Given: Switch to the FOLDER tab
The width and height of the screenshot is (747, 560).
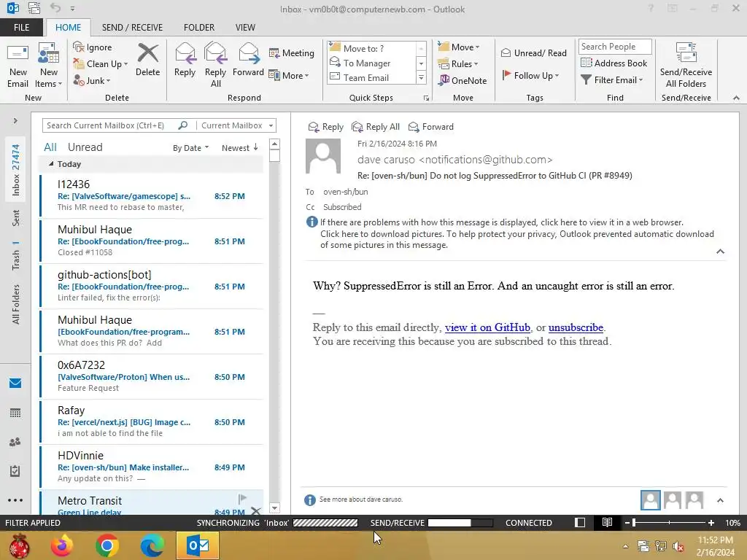Looking at the screenshot, I should pos(199,27).
